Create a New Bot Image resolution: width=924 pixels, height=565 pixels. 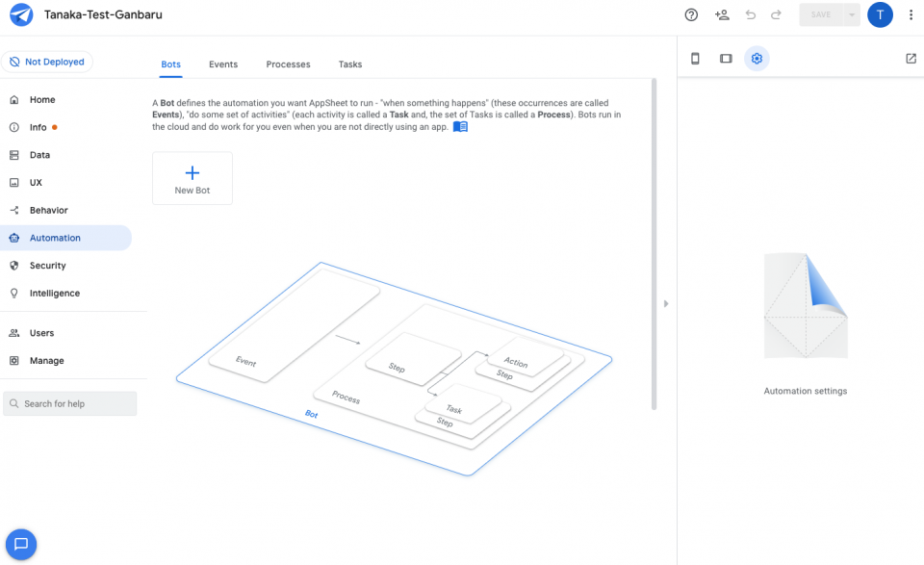(192, 178)
